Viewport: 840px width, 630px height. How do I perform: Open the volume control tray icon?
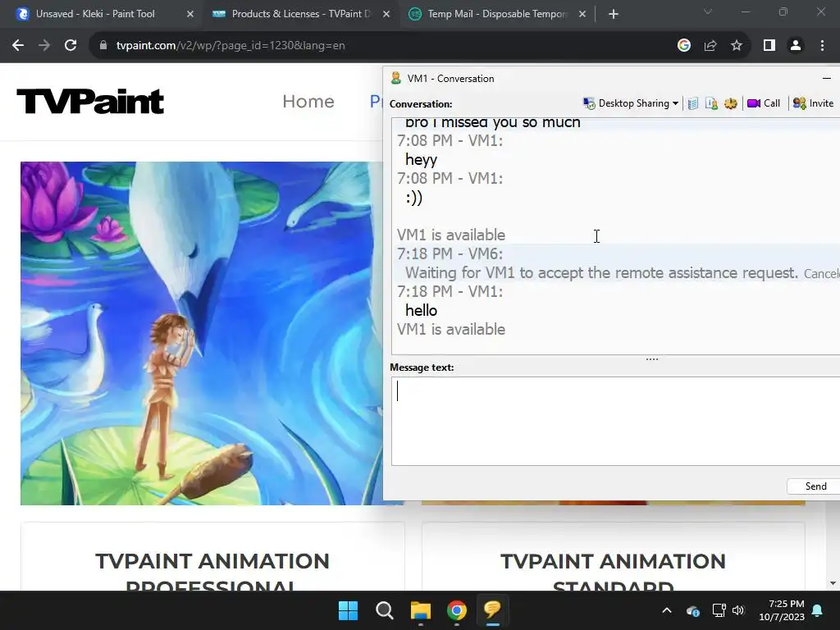(738, 610)
